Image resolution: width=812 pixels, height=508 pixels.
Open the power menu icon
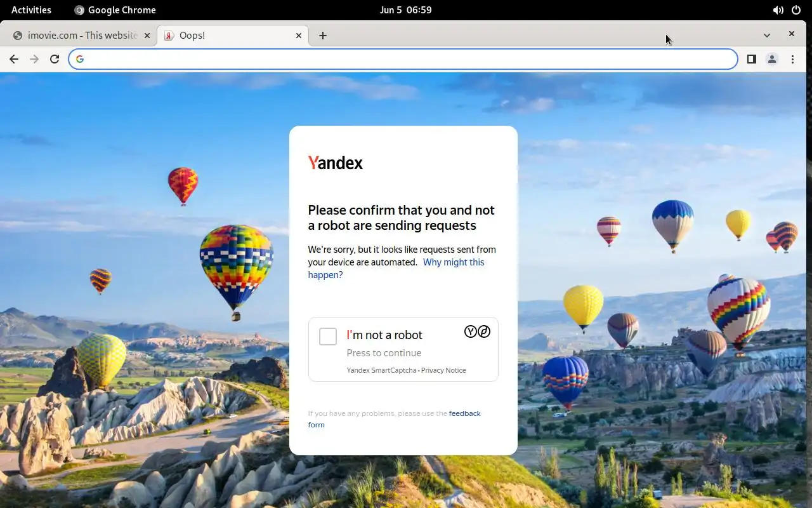click(796, 10)
